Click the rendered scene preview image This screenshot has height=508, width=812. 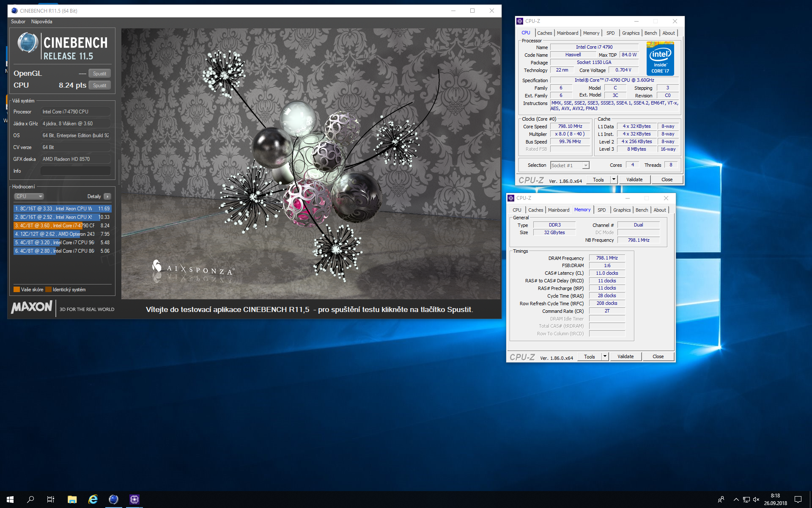tap(311, 164)
